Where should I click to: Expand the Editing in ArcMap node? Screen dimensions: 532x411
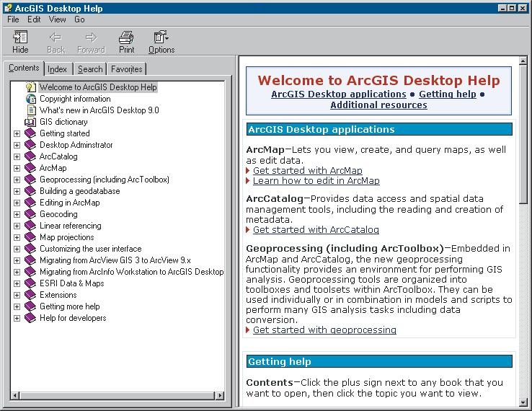pyautogui.click(x=17, y=203)
